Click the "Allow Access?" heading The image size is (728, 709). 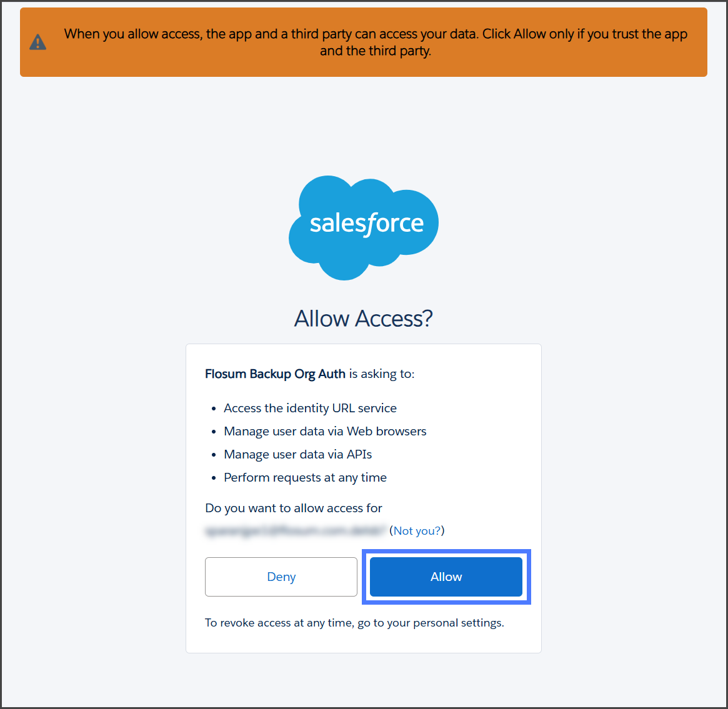pos(364,319)
